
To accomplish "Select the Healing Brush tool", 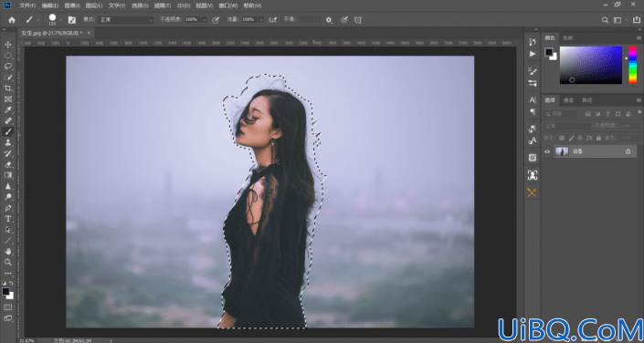I will (8, 120).
